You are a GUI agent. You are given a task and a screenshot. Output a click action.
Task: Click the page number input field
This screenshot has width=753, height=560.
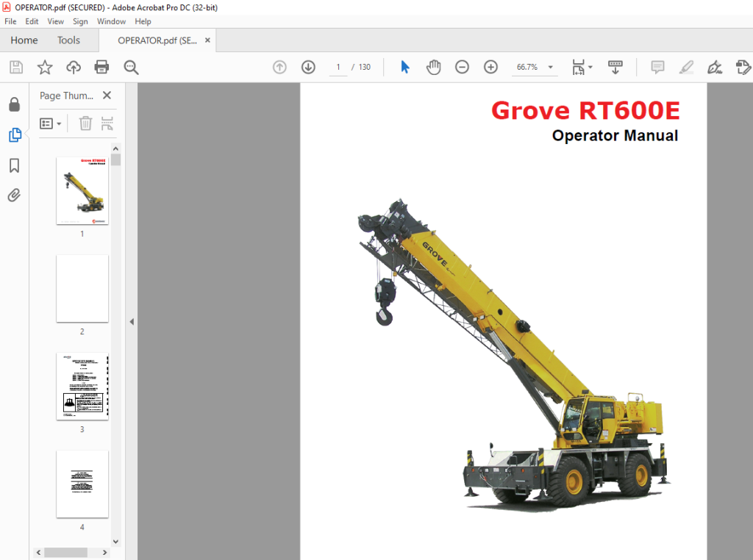tap(338, 67)
